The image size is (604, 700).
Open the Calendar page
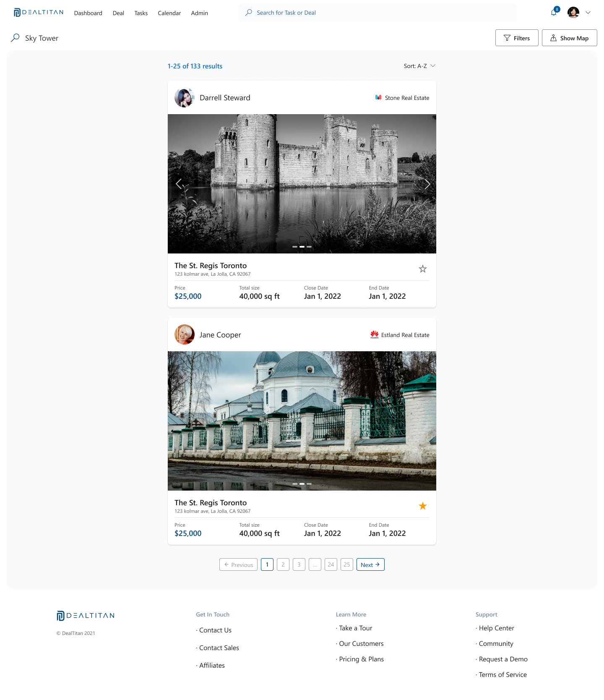point(169,13)
